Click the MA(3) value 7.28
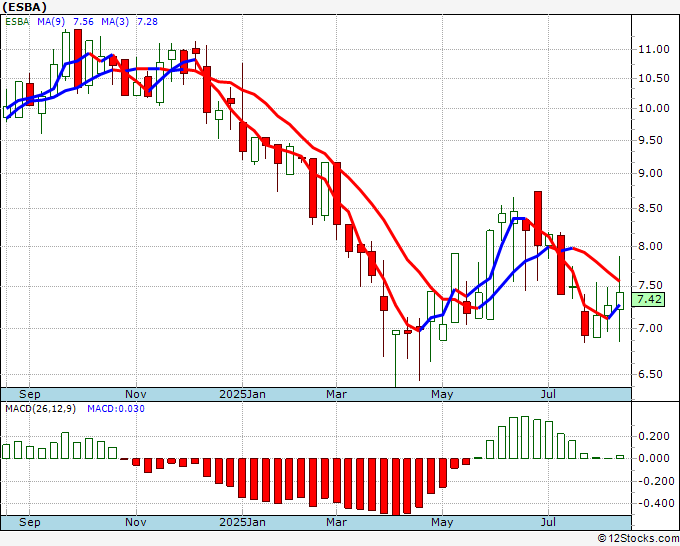The image size is (680, 546). (147, 21)
